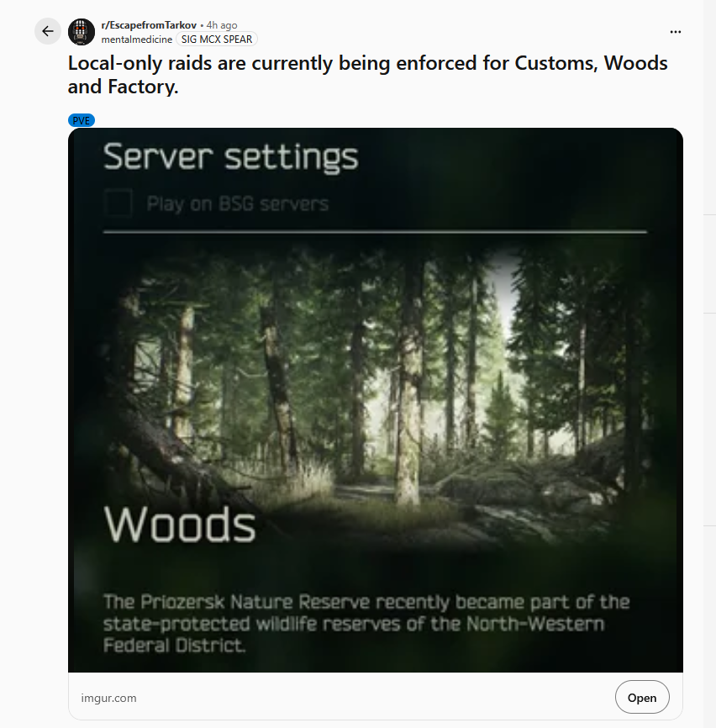The height and width of the screenshot is (728, 716).
Task: Click the Priozersk Nature Reserve description text
Action: pos(366,624)
